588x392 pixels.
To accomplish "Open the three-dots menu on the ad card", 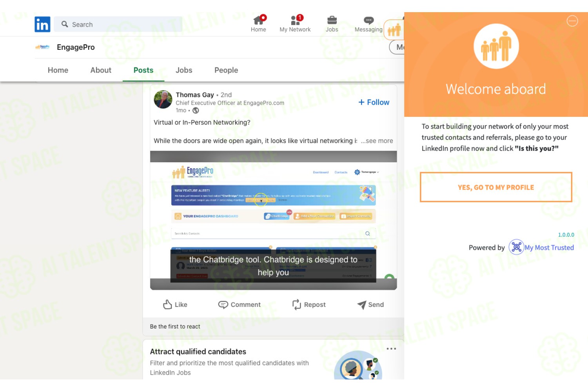I will [391, 348].
